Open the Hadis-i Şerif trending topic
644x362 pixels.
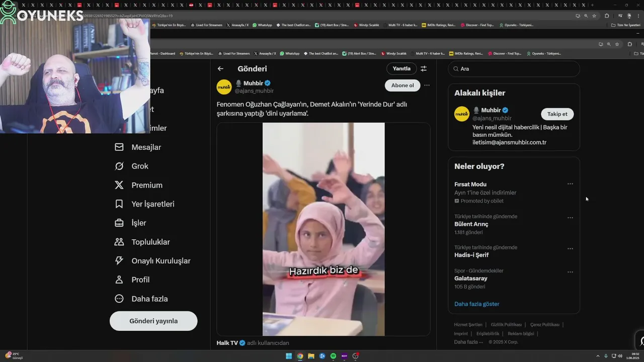(x=471, y=255)
